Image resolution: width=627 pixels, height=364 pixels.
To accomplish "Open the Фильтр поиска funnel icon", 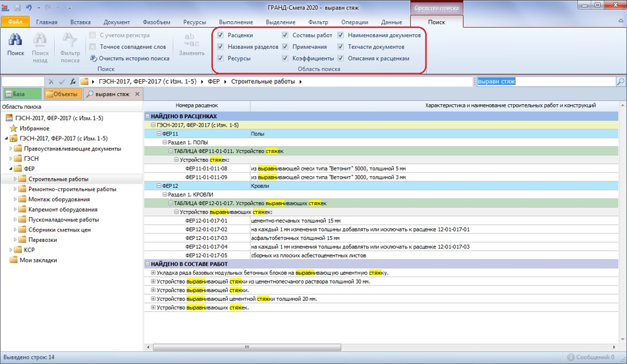I will pyautogui.click(x=70, y=40).
